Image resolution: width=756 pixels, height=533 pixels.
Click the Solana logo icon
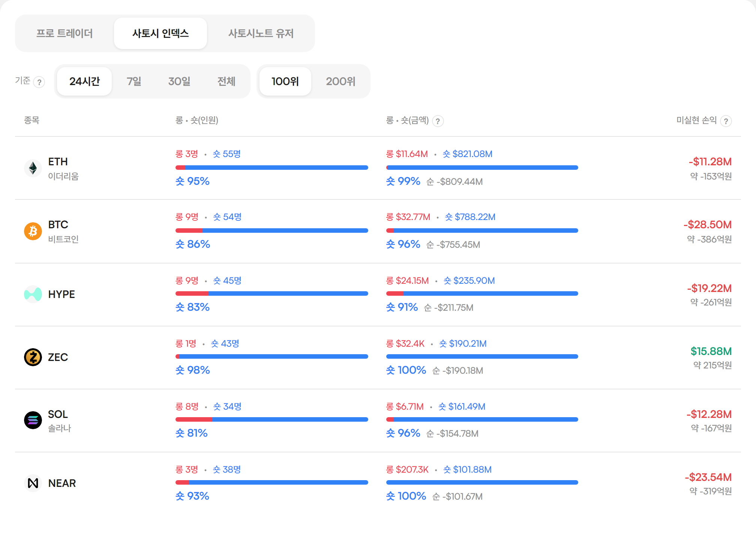(33, 420)
